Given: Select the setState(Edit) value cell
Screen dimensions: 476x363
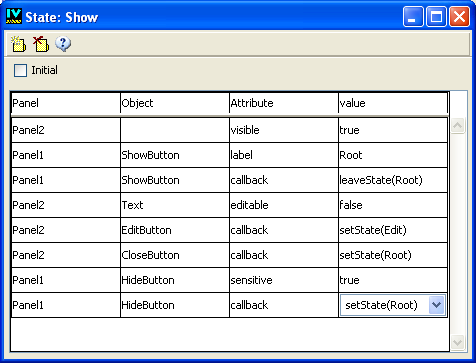Looking at the screenshot, I should click(393, 230).
